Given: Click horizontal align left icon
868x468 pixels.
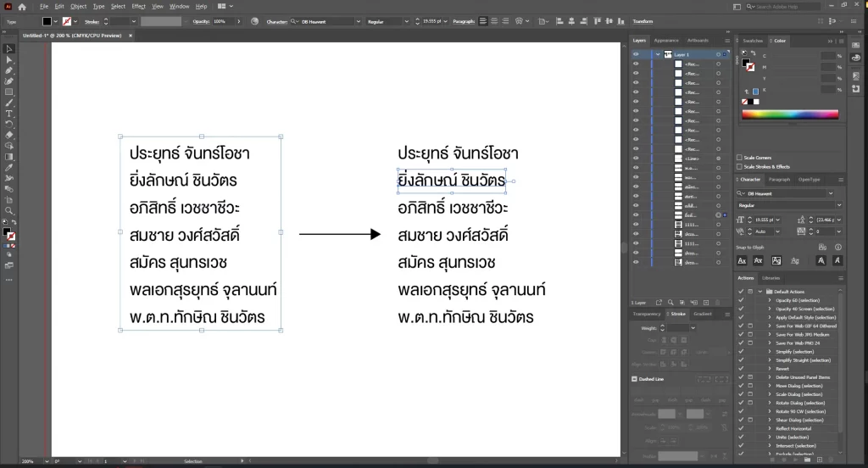Looking at the screenshot, I should pos(559,21).
